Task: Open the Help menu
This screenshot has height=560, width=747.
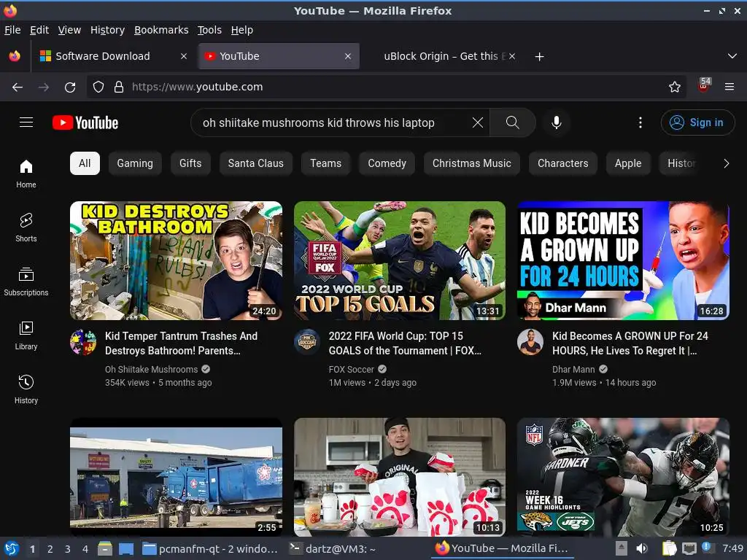Action: (242, 30)
